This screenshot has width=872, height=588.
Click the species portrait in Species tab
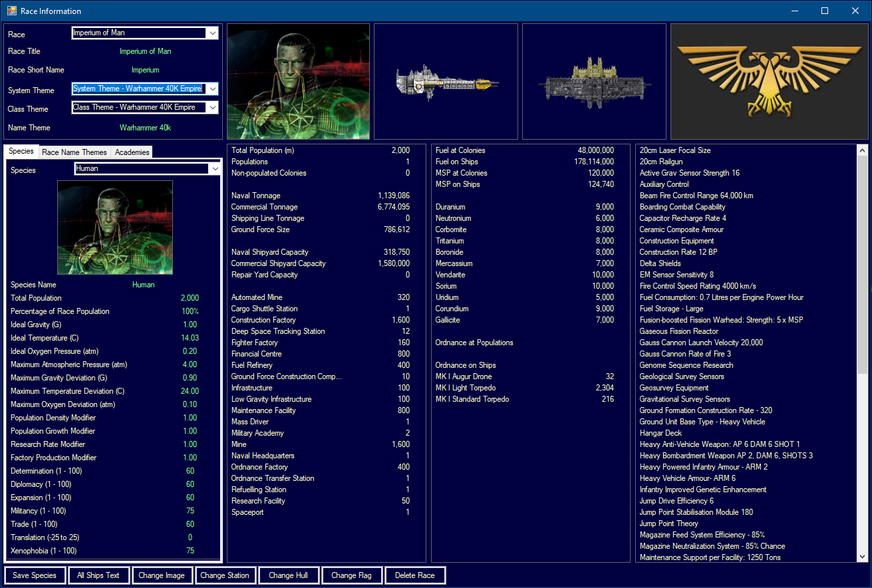click(115, 227)
